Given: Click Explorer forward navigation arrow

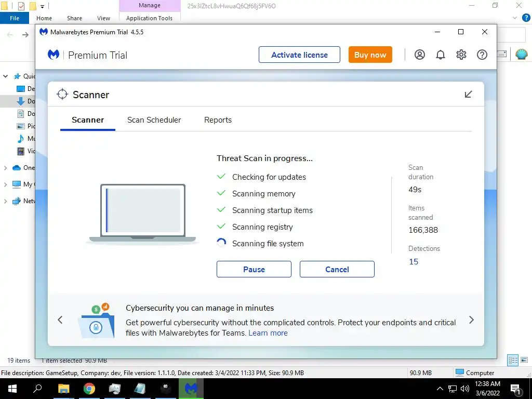Looking at the screenshot, I should click(x=25, y=35).
